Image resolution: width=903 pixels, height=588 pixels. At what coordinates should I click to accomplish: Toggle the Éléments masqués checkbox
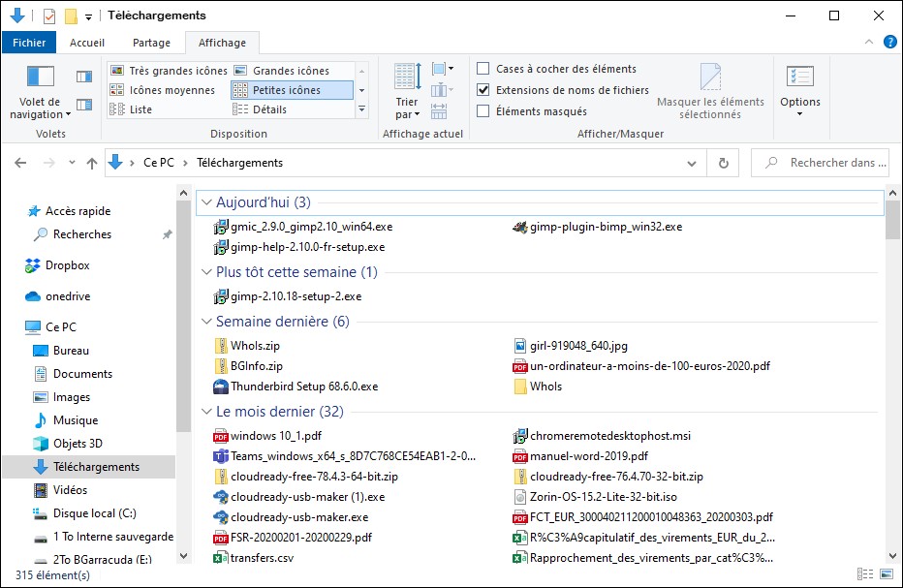(x=483, y=111)
